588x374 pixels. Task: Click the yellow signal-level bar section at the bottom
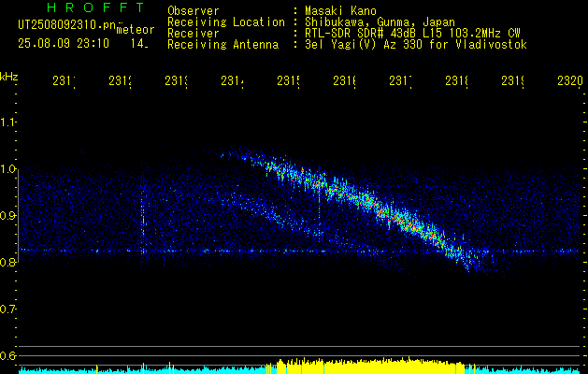point(370,367)
